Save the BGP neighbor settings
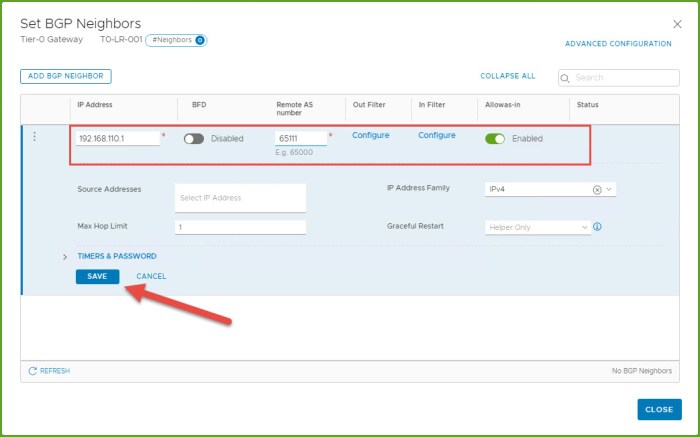The image size is (700, 437). 97,276
